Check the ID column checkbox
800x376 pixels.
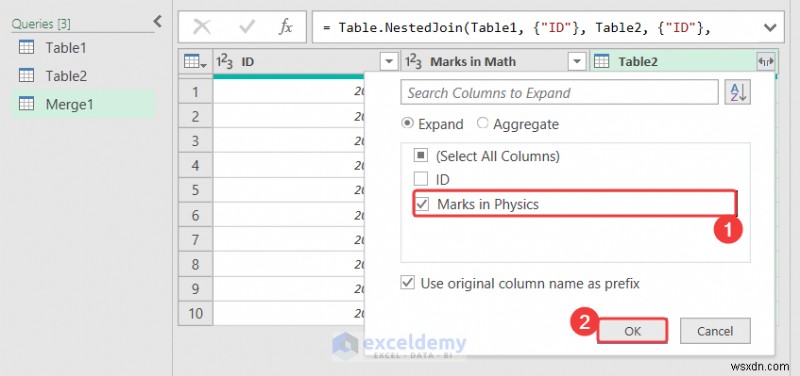pyautogui.click(x=420, y=179)
